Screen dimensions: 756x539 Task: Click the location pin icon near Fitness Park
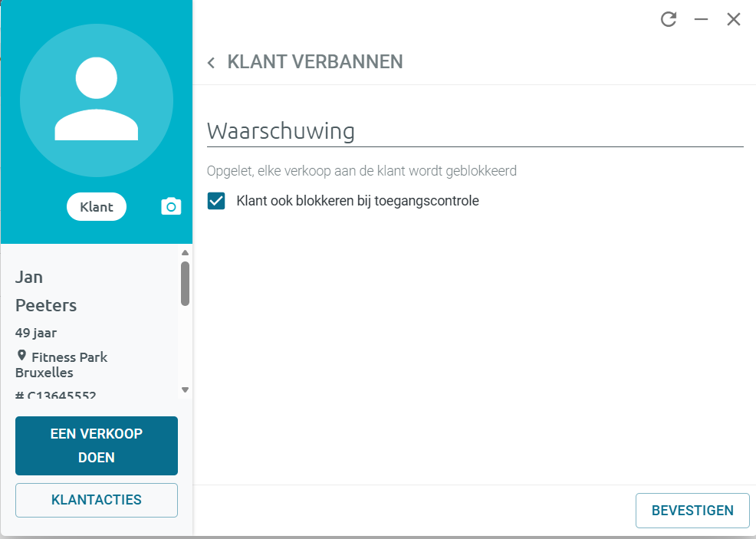(21, 356)
